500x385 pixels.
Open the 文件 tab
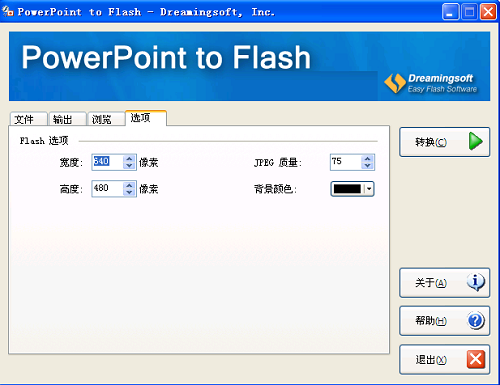[x=28, y=119]
